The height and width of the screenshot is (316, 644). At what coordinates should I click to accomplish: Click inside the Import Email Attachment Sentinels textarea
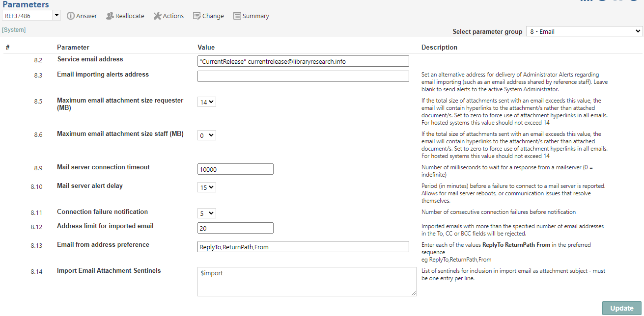[x=307, y=282]
